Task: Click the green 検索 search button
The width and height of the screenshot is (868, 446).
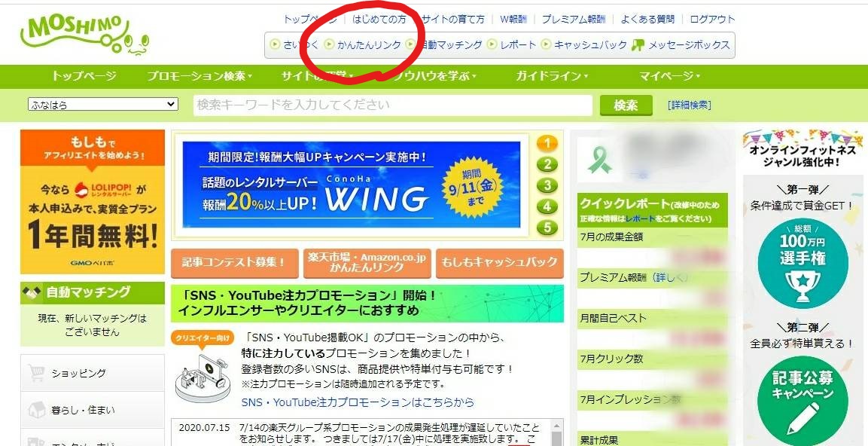Action: coord(626,103)
